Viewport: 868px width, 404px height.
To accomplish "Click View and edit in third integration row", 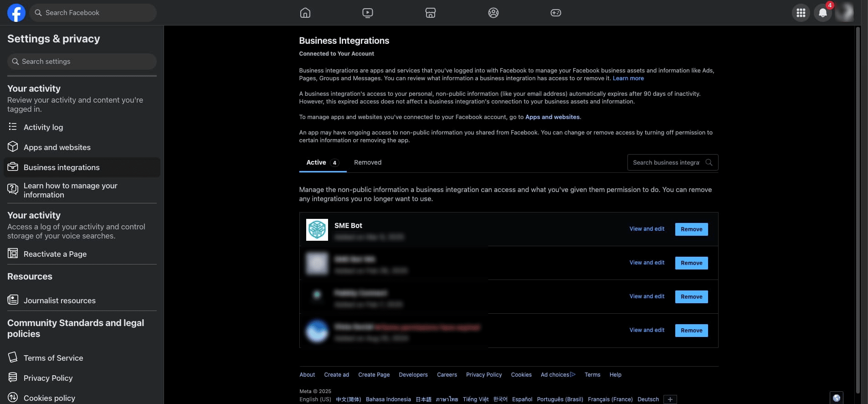I will (x=647, y=296).
